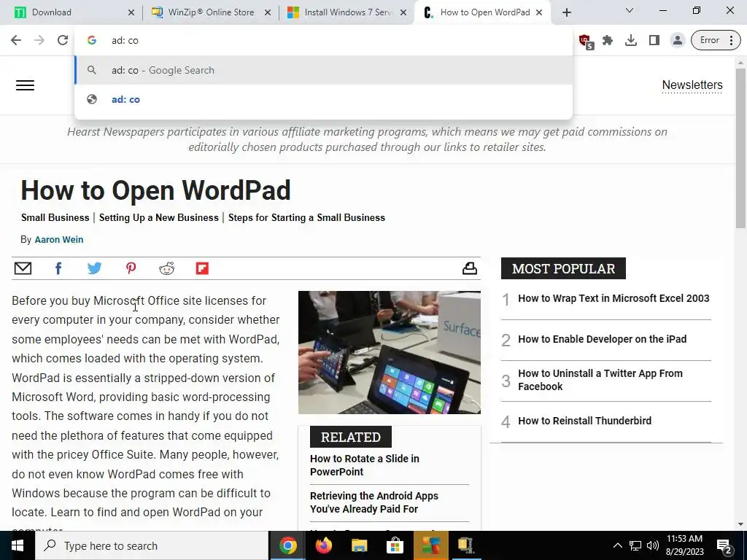Image resolution: width=747 pixels, height=560 pixels.
Task: Open How to Rotate a Slide in PowerPoint
Action: [x=365, y=465]
